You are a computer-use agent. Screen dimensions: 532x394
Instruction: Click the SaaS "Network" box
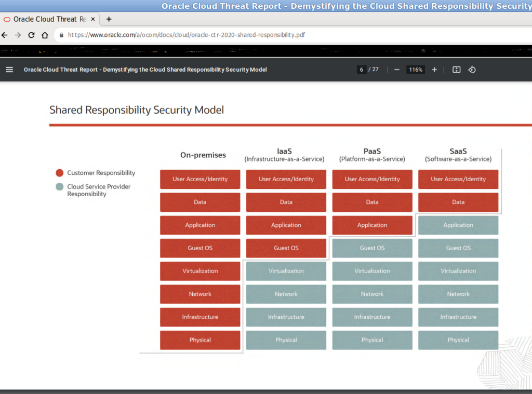[458, 294]
